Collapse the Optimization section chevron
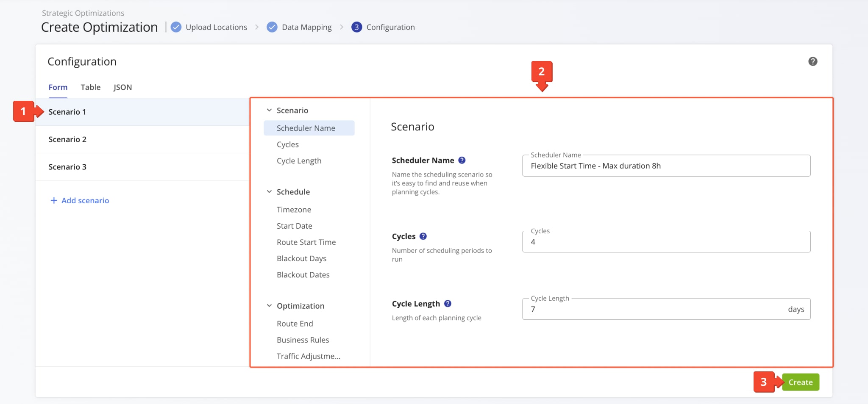The width and height of the screenshot is (868, 404). coord(269,306)
